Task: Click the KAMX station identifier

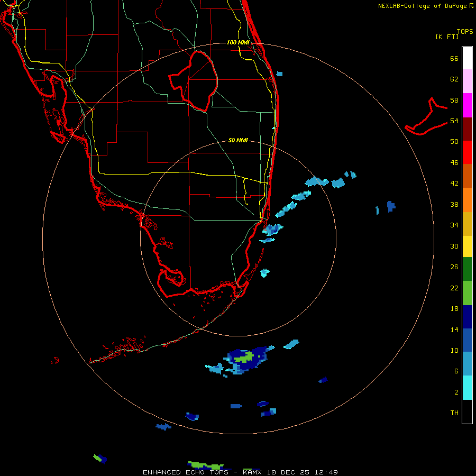Action: (x=252, y=472)
